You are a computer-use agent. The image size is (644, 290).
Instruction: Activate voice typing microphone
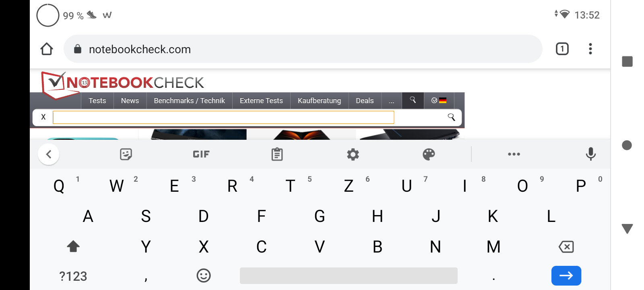pos(590,154)
